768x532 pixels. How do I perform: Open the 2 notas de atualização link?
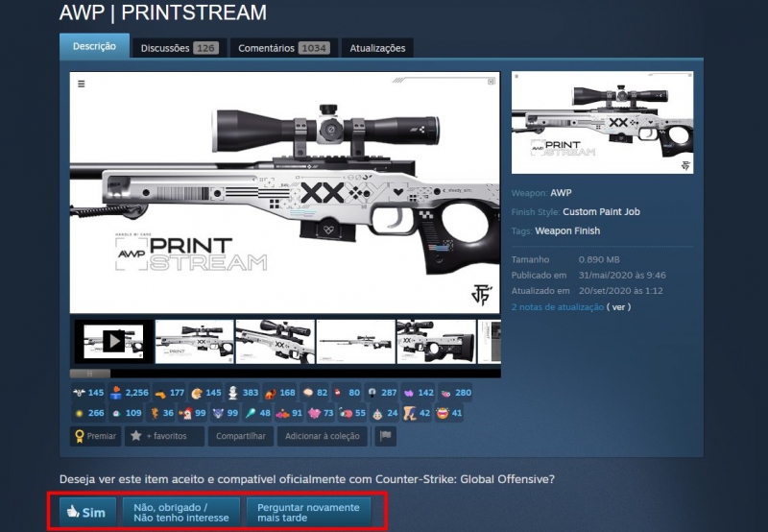click(x=558, y=307)
